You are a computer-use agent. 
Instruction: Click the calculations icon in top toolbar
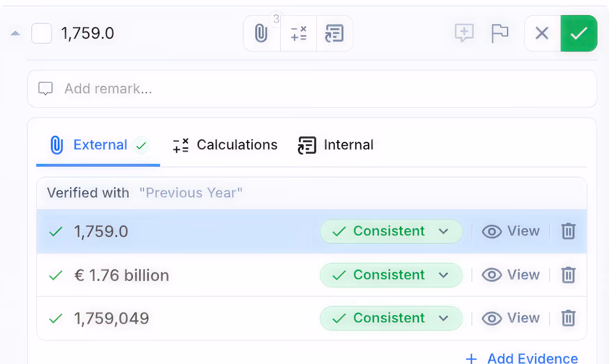[299, 33]
